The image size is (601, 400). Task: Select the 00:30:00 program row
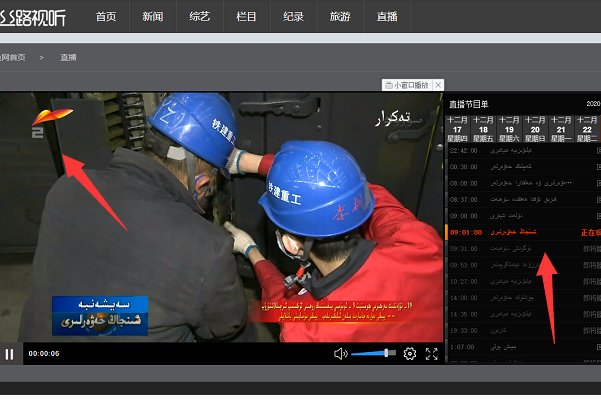click(524, 167)
